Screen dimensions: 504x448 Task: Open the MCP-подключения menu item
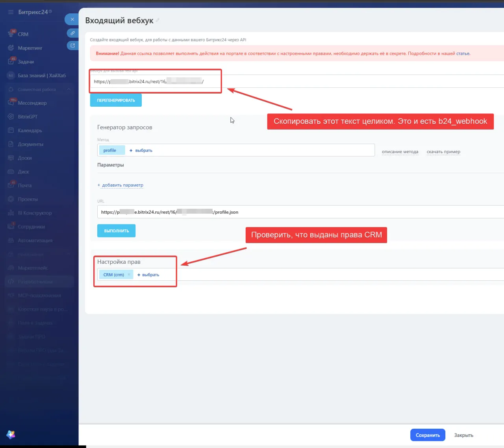tap(39, 296)
